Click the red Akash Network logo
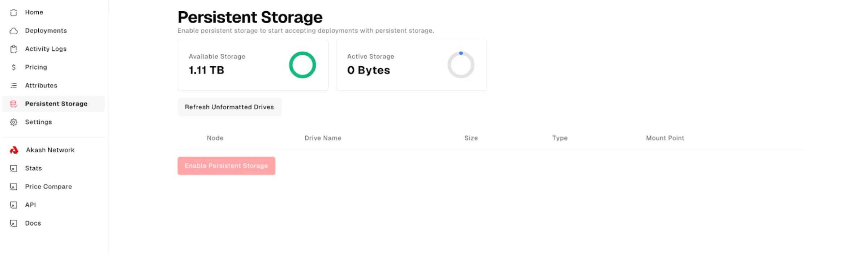Viewport: 868px width, 257px height. (14, 150)
